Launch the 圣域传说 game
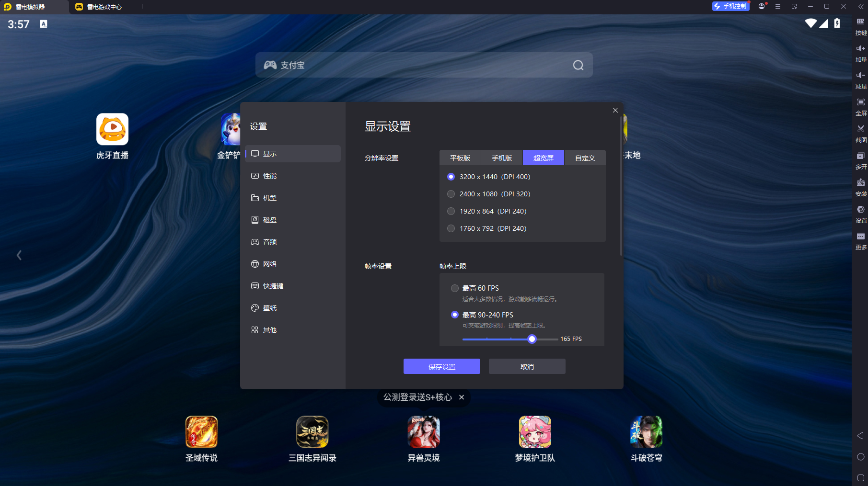The image size is (868, 486). 201,439
